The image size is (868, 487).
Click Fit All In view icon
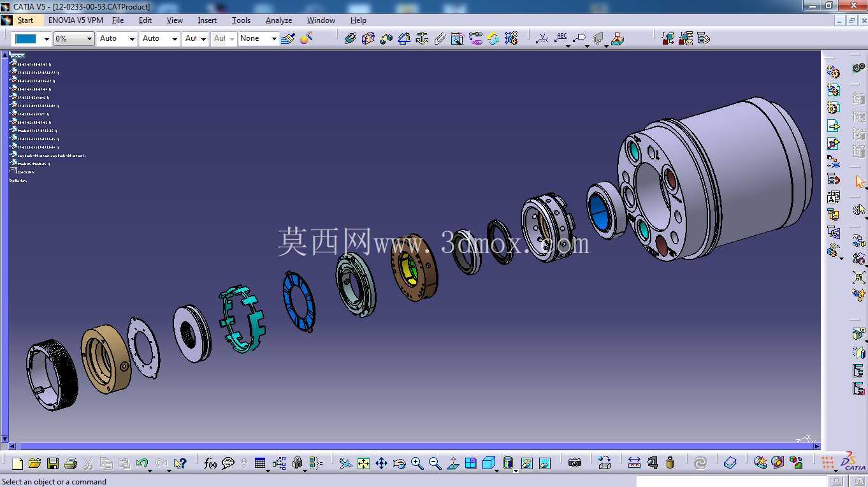363,463
